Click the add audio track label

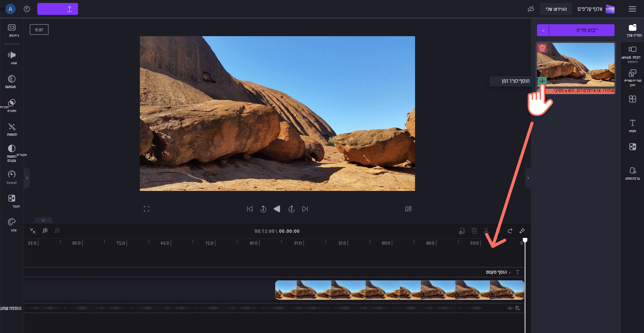(11, 308)
